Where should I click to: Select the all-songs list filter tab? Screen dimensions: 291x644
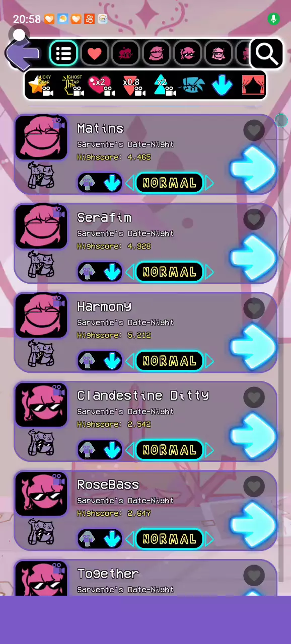click(x=63, y=53)
